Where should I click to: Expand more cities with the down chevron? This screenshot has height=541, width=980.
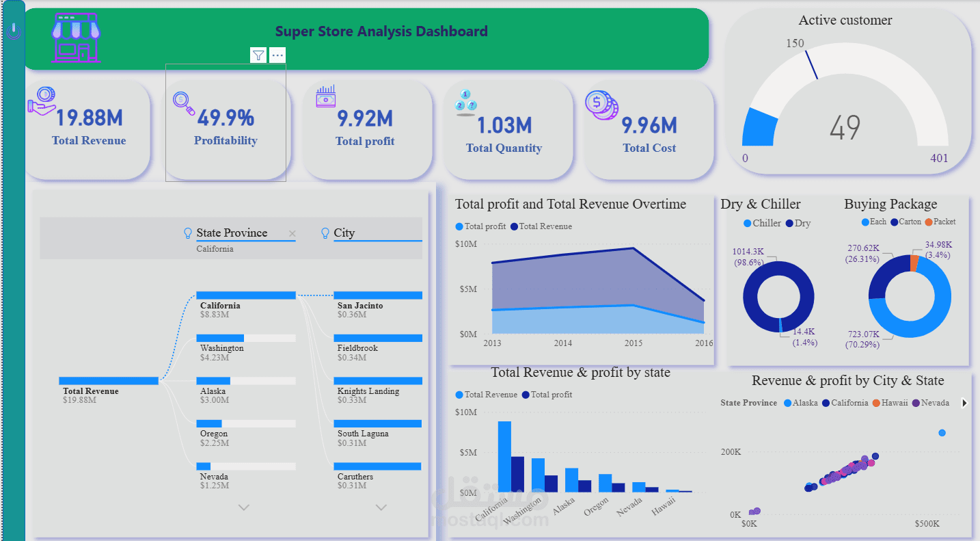pyautogui.click(x=381, y=507)
